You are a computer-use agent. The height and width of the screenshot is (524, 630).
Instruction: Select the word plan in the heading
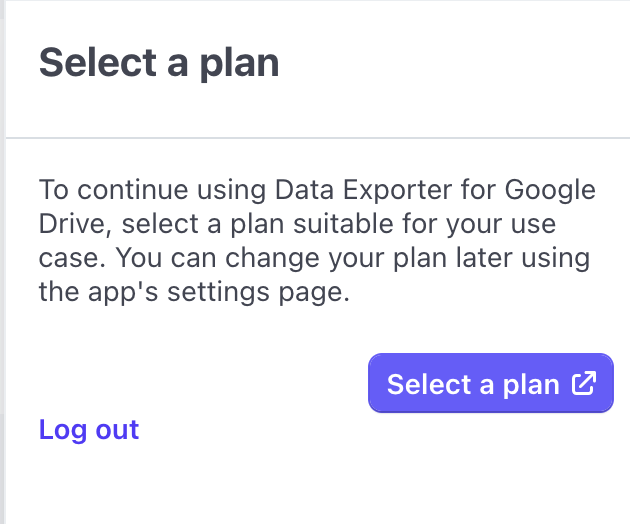pos(239,64)
